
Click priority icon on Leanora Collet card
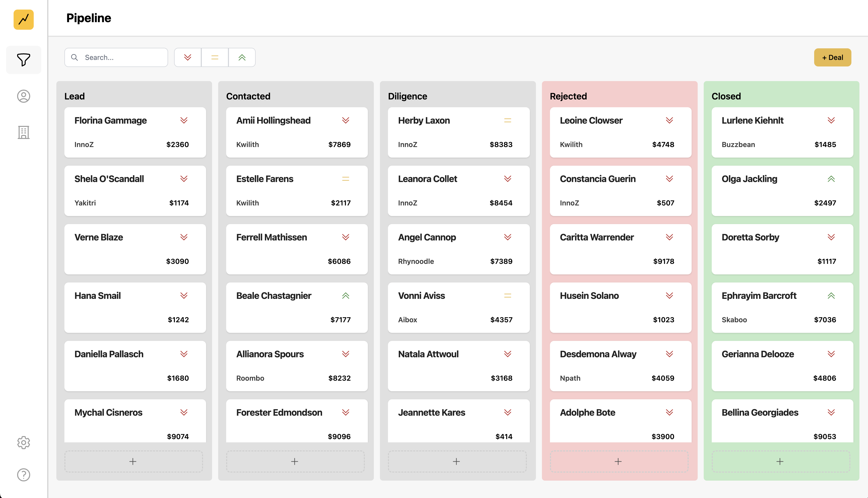[507, 179]
